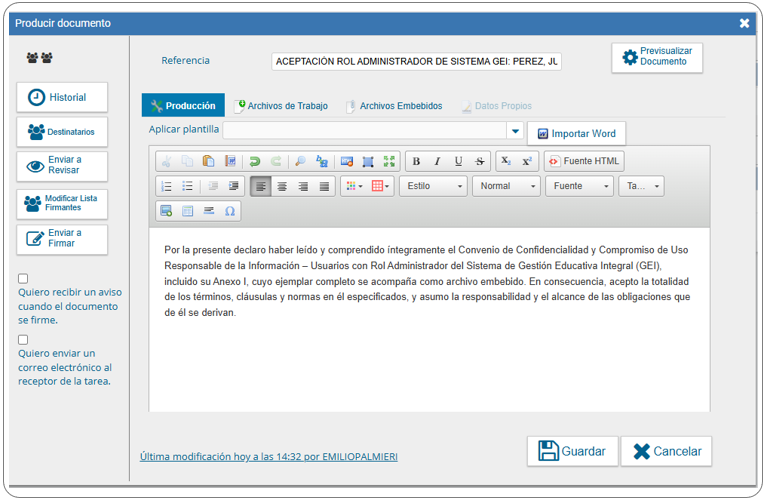Enable sending email to task receiver
This screenshot has height=501, width=765.
pos(23,340)
